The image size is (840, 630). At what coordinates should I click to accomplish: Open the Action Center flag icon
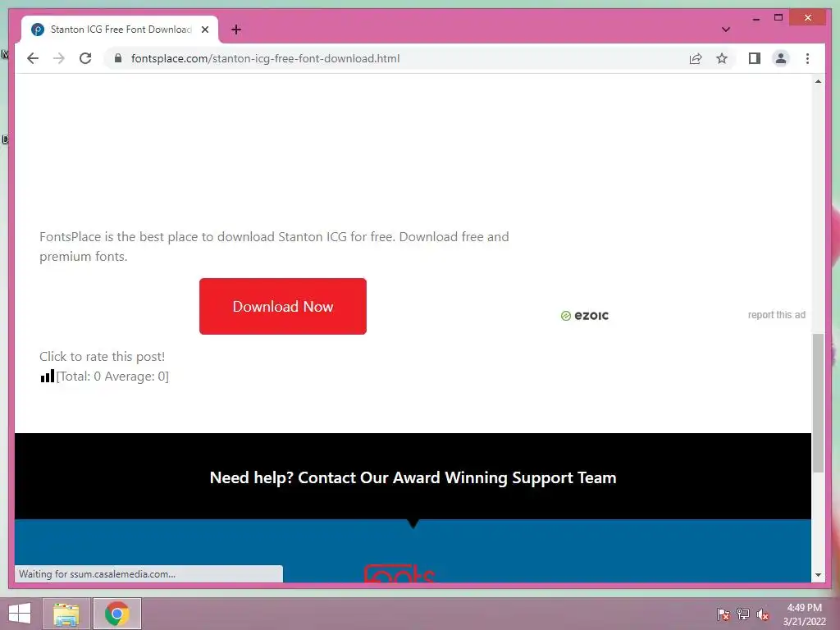point(724,614)
